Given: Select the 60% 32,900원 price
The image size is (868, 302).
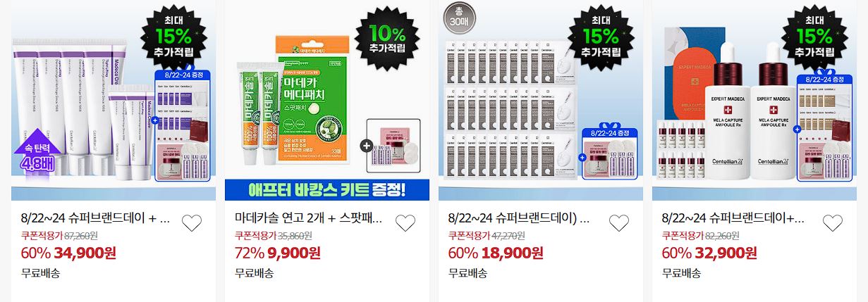Looking at the screenshot, I should tap(709, 253).
